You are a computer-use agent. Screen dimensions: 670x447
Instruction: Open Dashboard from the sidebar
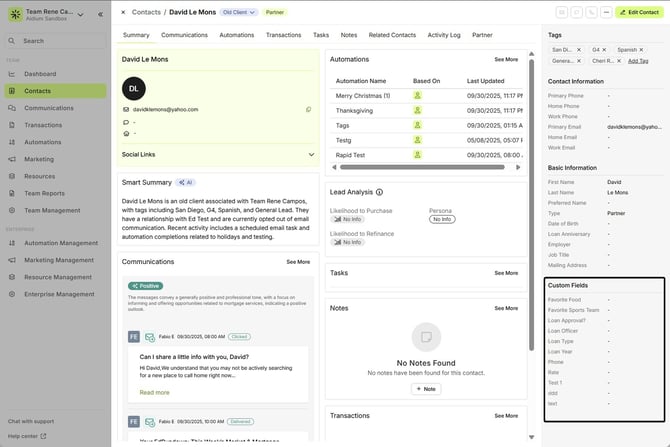[40, 74]
